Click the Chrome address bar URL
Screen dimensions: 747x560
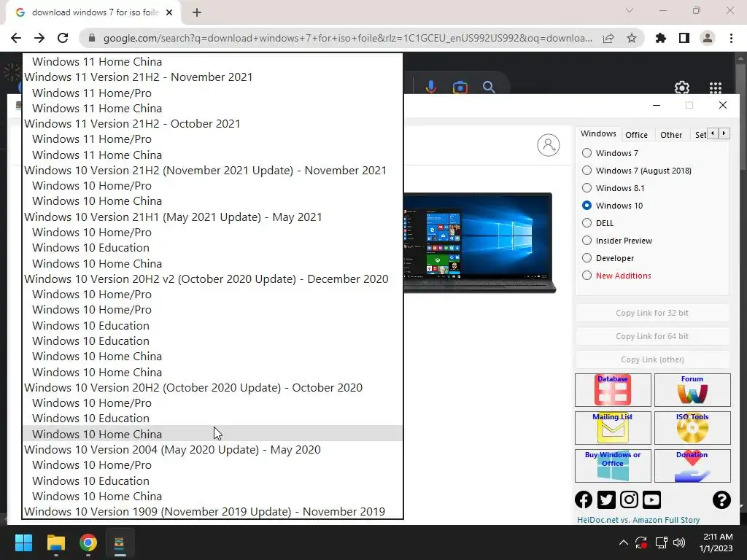(x=348, y=38)
